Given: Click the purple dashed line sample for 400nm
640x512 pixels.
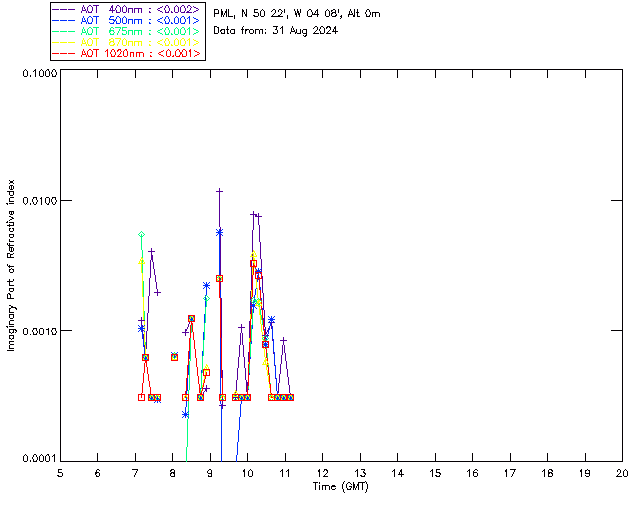Looking at the screenshot, I should [64, 9].
